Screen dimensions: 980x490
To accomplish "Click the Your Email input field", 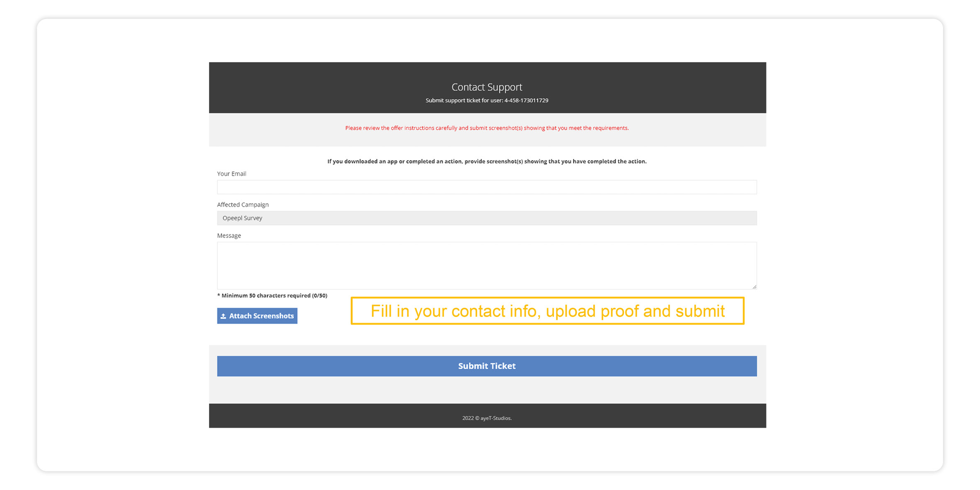I will point(487,187).
